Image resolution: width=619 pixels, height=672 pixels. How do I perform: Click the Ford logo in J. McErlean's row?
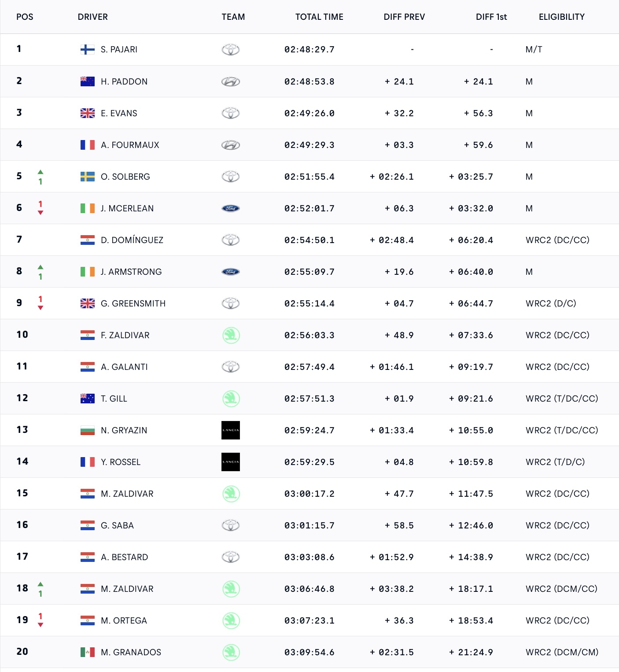click(231, 208)
